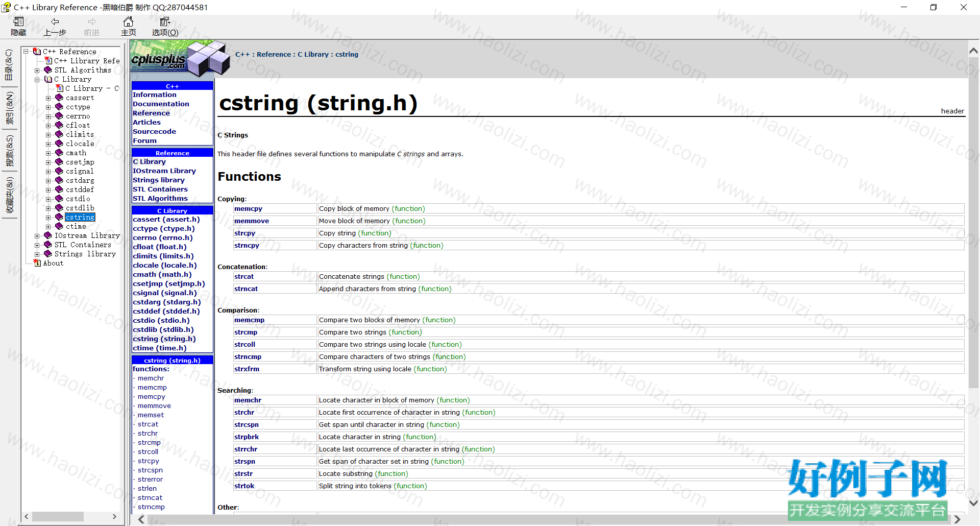
Task: Open the strxfrm function link in table
Action: [x=247, y=369]
